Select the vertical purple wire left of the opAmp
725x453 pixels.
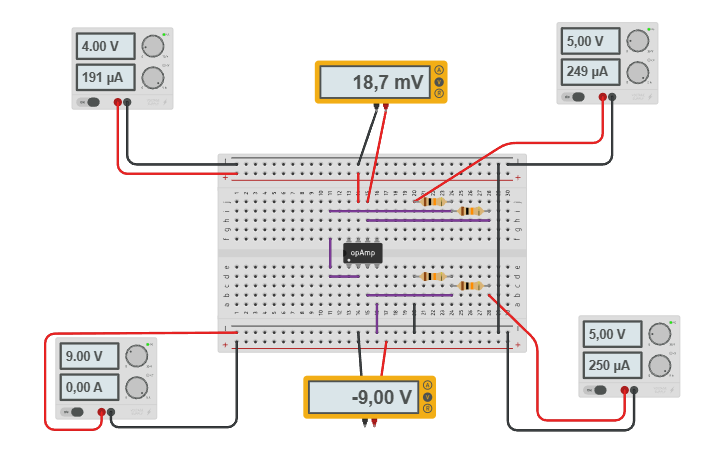click(x=330, y=253)
